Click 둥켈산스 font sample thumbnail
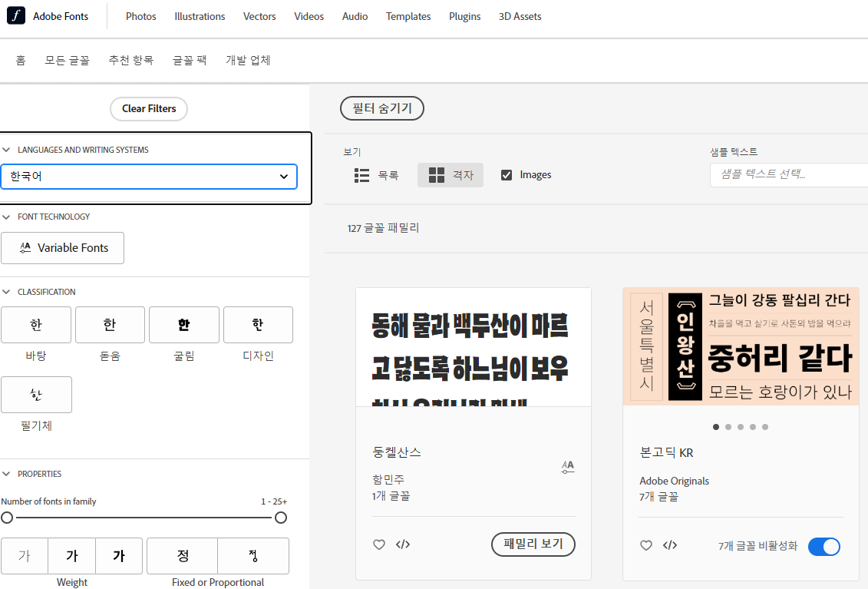The width and height of the screenshot is (868, 589). pyautogui.click(x=474, y=347)
